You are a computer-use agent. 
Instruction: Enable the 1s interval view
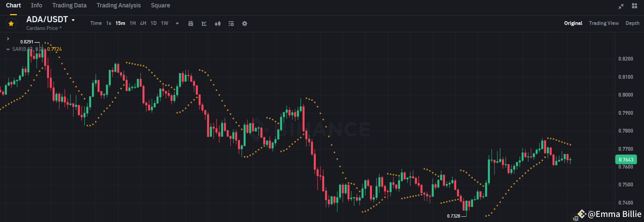(108, 23)
